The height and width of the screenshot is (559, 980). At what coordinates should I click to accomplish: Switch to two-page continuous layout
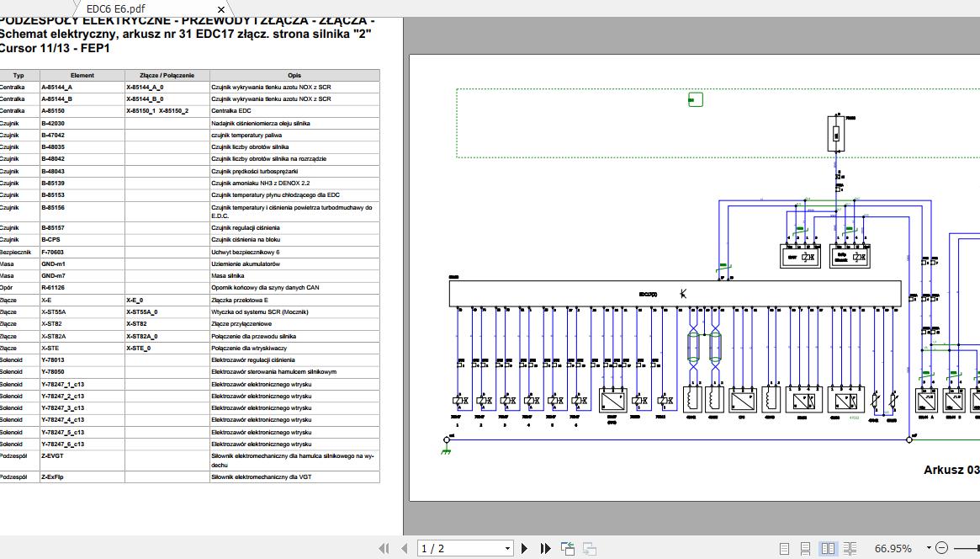(850, 547)
